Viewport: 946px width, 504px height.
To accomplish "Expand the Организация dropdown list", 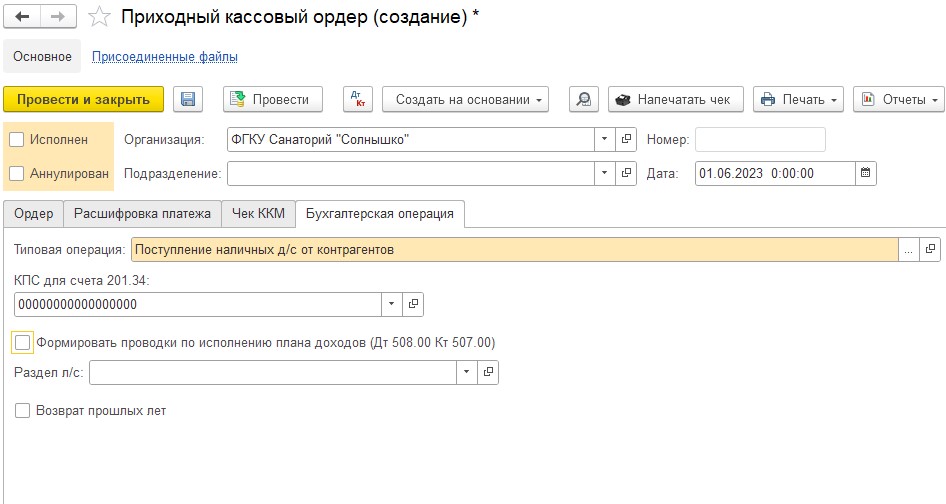I will click(605, 139).
